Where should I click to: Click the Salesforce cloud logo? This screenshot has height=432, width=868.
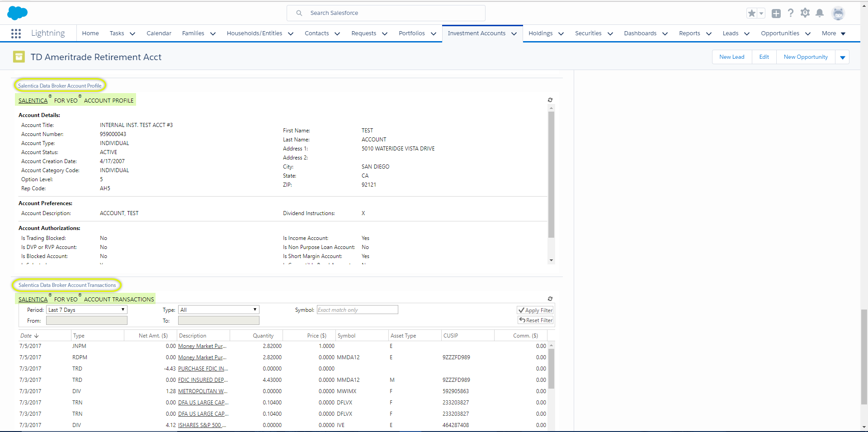(18, 13)
